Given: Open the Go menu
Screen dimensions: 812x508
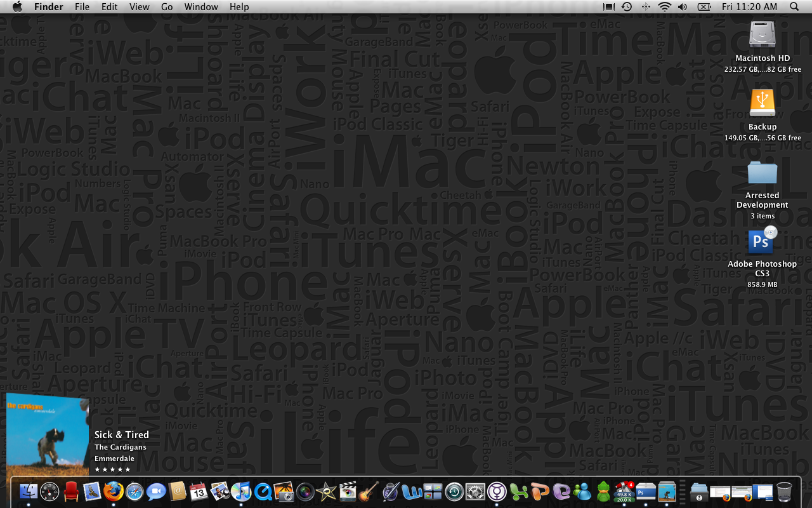Looking at the screenshot, I should pyautogui.click(x=167, y=6).
